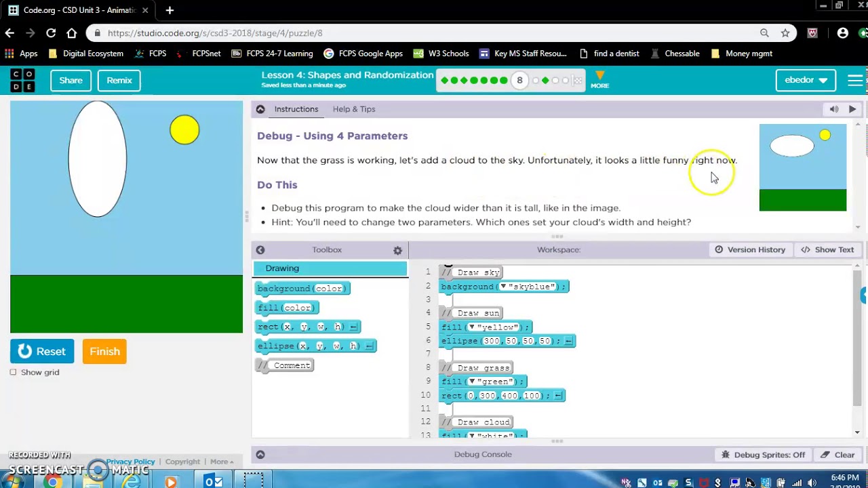Collapse the Debug Console arrow
The width and height of the screenshot is (868, 488).
click(x=260, y=455)
